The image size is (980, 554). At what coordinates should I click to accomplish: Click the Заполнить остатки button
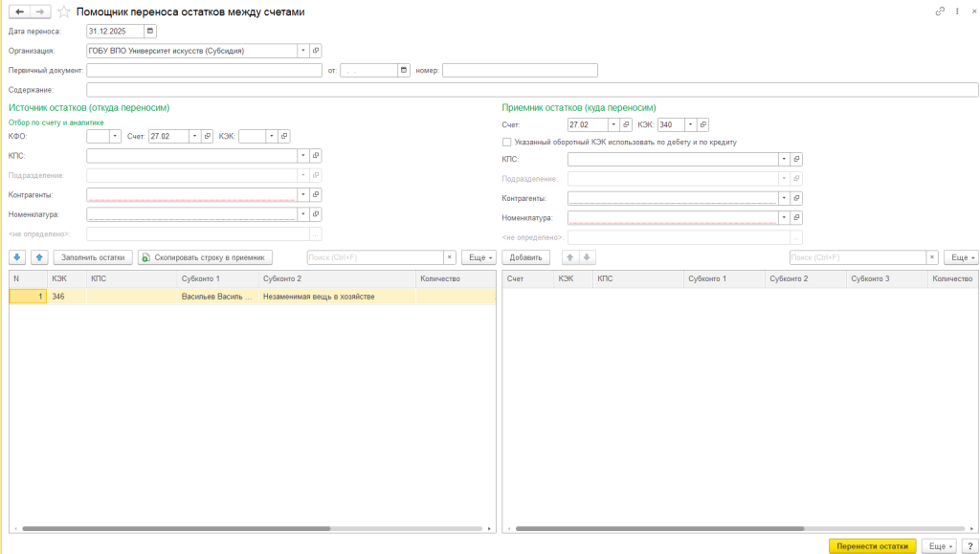point(93,257)
